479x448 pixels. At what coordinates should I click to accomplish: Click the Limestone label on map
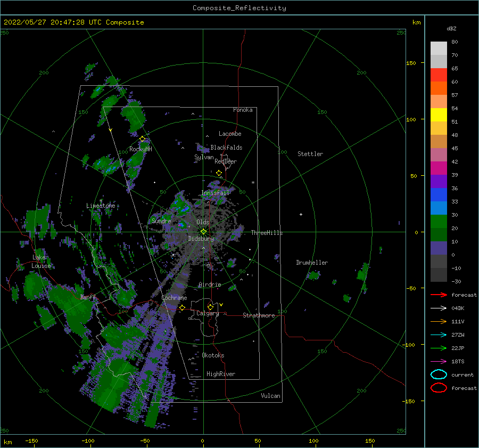coord(101,206)
